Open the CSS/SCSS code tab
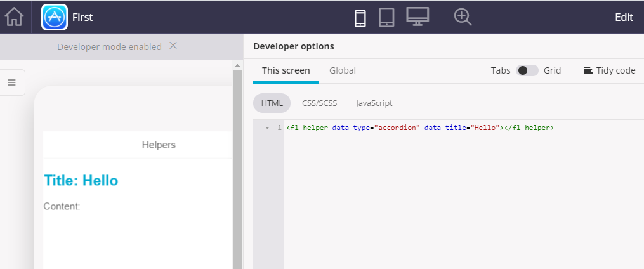Image resolution: width=644 pixels, height=269 pixels. point(319,103)
